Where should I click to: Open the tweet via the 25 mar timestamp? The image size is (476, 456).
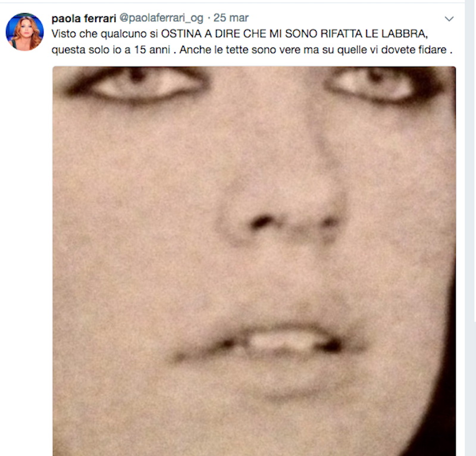231,18
